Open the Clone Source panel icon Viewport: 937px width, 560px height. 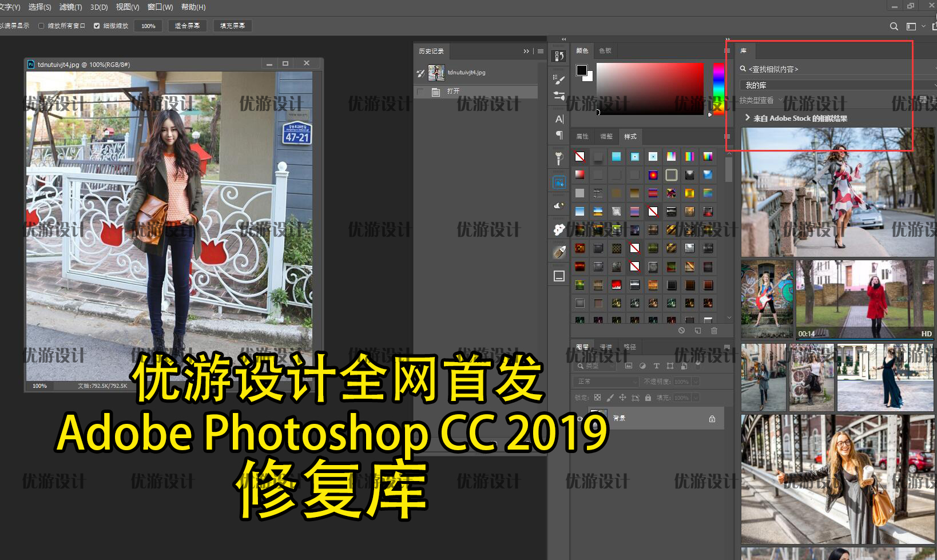[x=559, y=157]
